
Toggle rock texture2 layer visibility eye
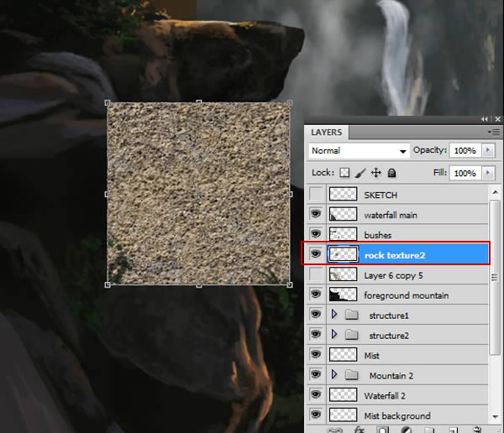tap(316, 254)
